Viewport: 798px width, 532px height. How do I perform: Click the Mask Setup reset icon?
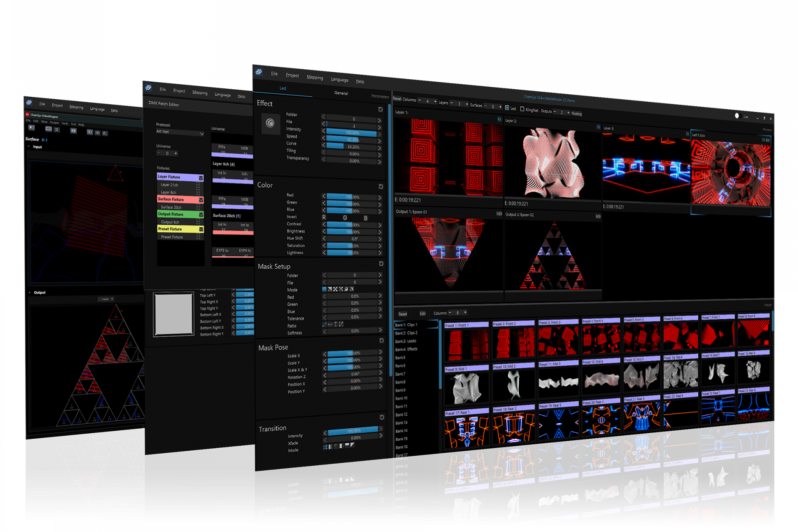click(x=381, y=264)
